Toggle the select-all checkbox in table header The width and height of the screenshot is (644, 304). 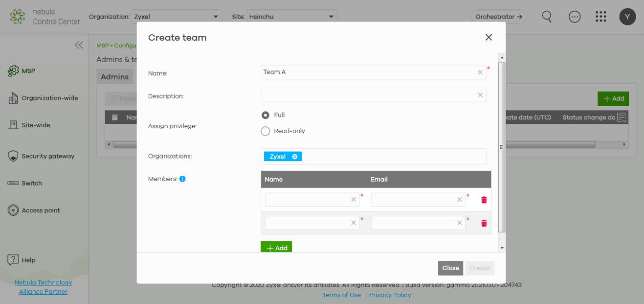(x=114, y=117)
